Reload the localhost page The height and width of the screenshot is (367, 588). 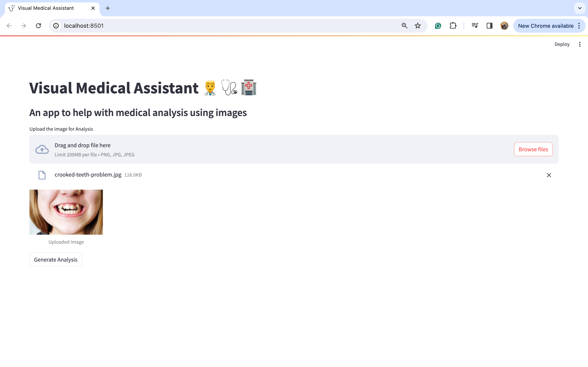coord(38,25)
